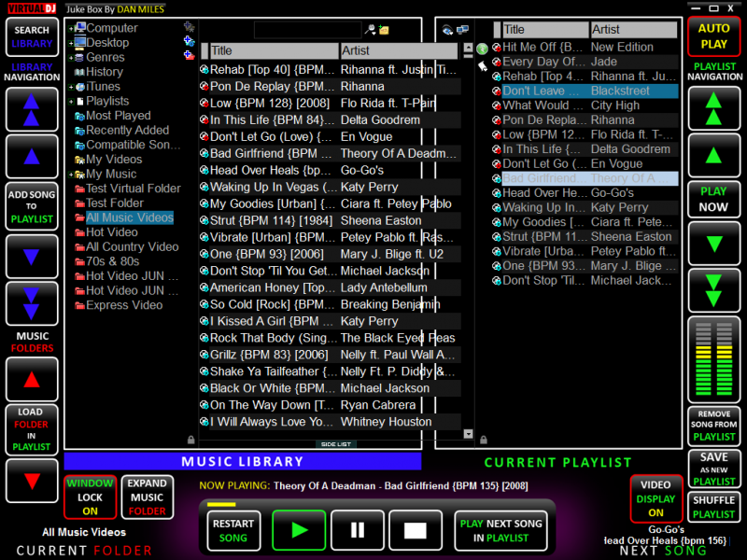The width and height of the screenshot is (747, 560).
Task: Expand the iTunes tree node
Action: [x=71, y=87]
